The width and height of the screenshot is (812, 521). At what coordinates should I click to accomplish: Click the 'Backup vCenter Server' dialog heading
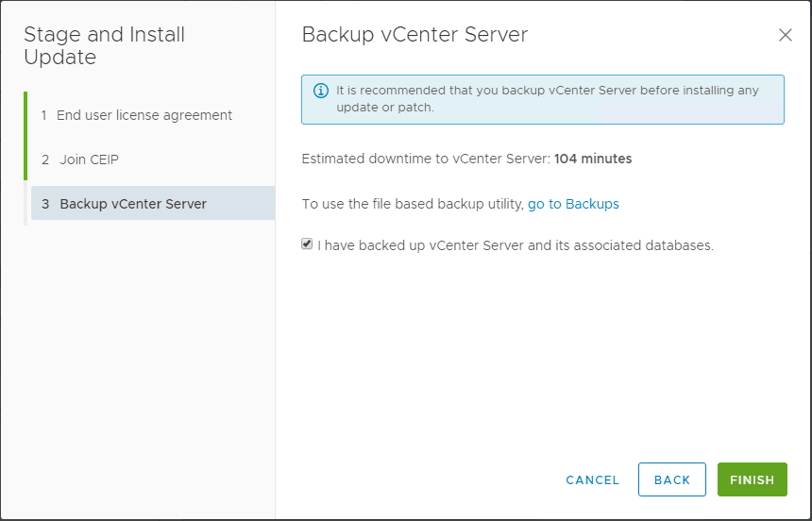click(x=414, y=36)
